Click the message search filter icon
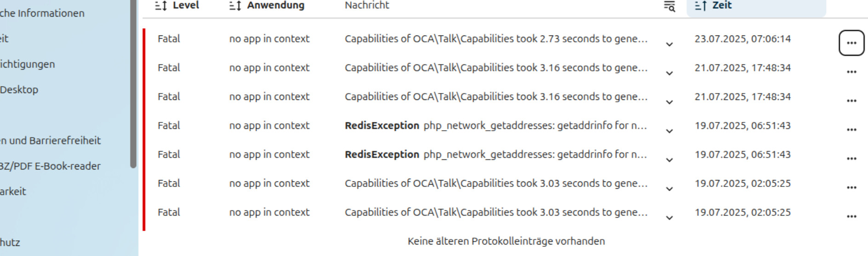 pyautogui.click(x=669, y=6)
